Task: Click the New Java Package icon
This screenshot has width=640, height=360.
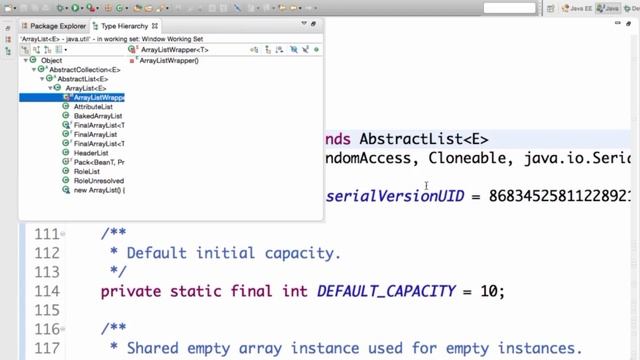Action: pyautogui.click(x=108, y=8)
